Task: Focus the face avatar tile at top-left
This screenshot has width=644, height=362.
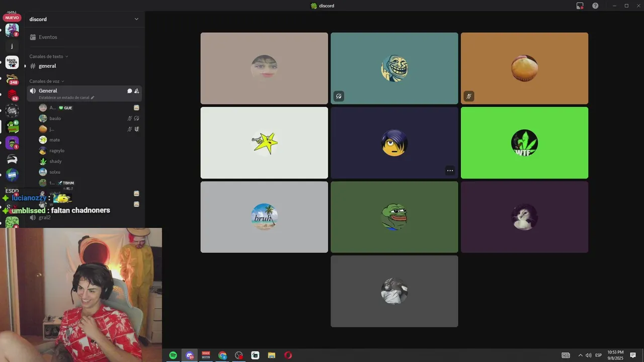Action: tap(264, 68)
